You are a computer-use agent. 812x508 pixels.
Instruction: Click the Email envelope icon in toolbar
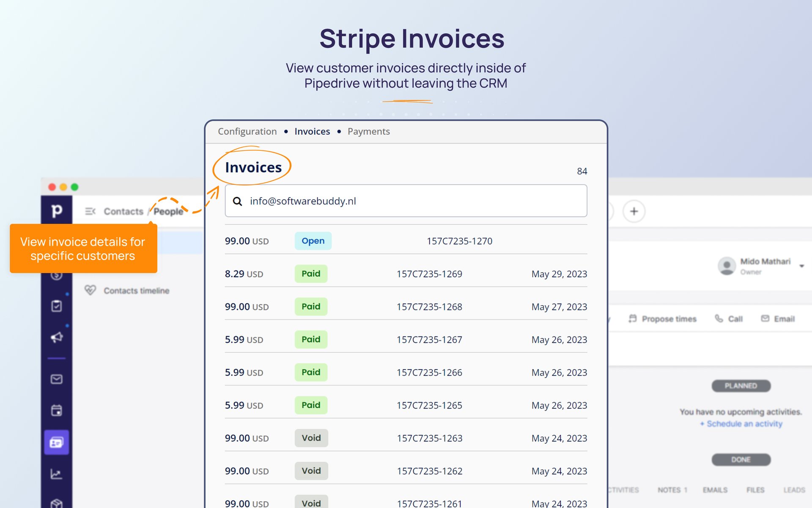pos(765,318)
